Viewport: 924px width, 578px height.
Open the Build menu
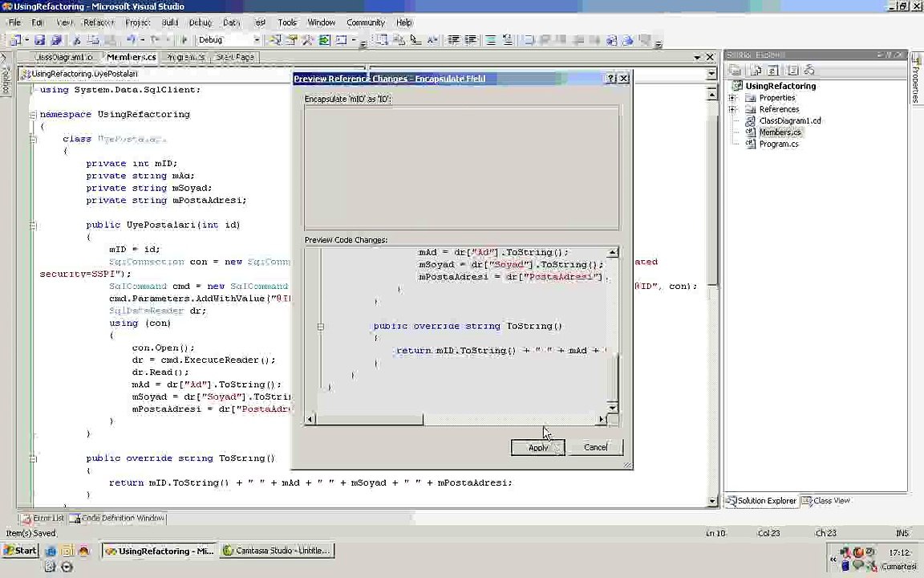pos(170,22)
